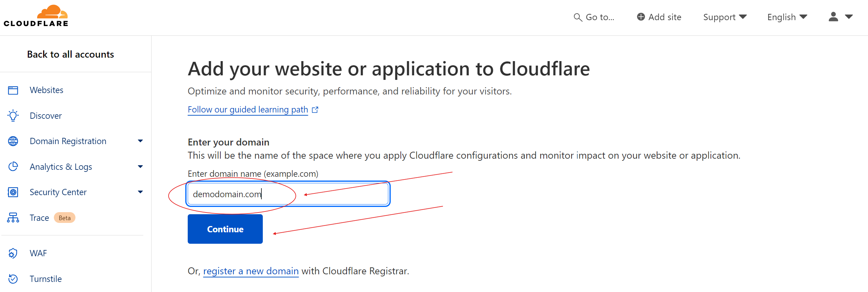Click the Turnstile icon
Image resolution: width=868 pixels, height=292 pixels.
(x=13, y=279)
